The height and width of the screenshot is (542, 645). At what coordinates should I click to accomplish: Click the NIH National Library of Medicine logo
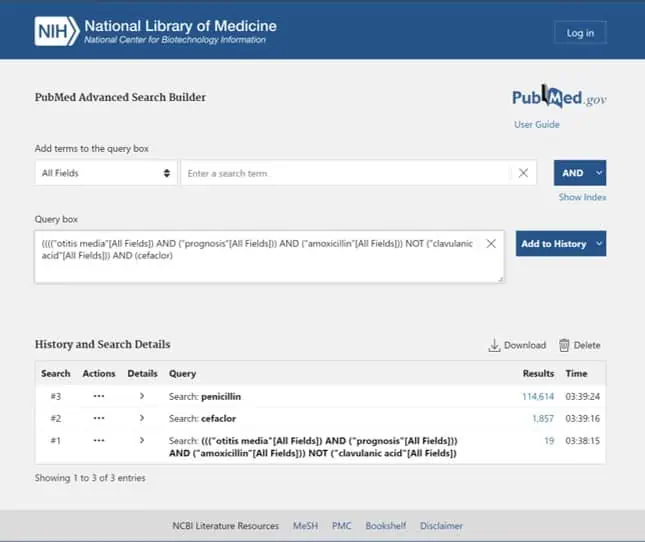155,31
